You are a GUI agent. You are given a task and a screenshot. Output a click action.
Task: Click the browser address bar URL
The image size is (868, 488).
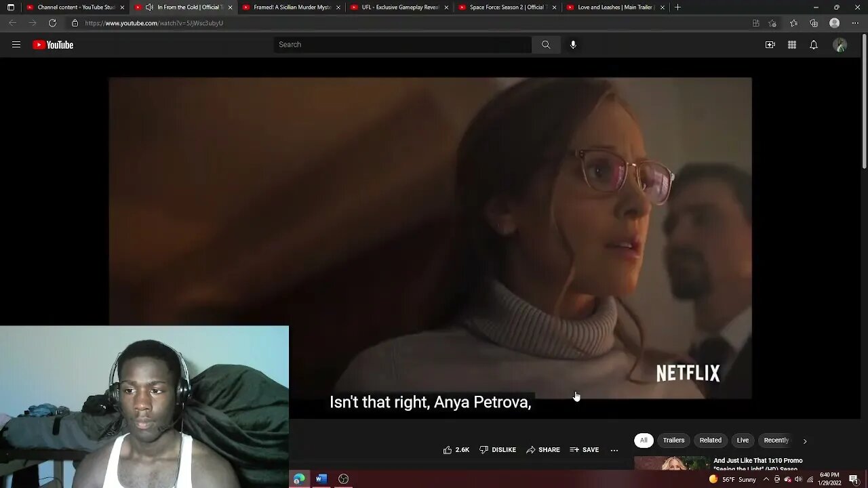pyautogui.click(x=154, y=23)
